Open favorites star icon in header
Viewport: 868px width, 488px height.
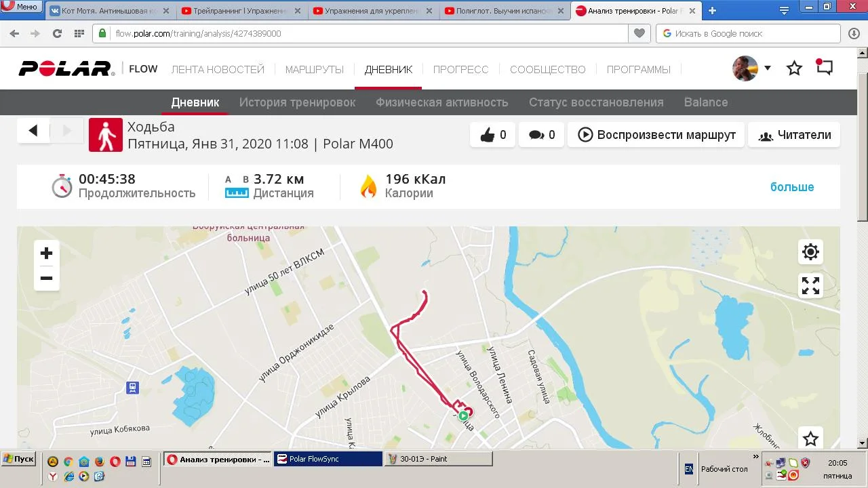coord(794,68)
